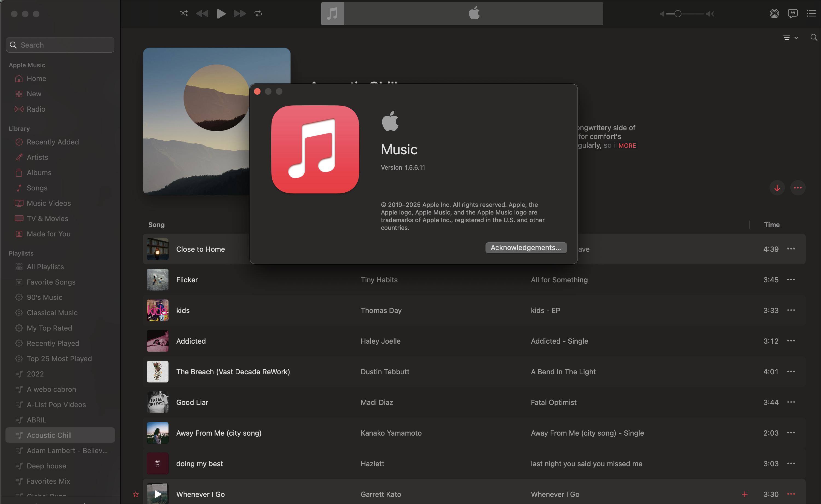Adjust the volume slider knob
821x504 pixels.
[x=677, y=14]
